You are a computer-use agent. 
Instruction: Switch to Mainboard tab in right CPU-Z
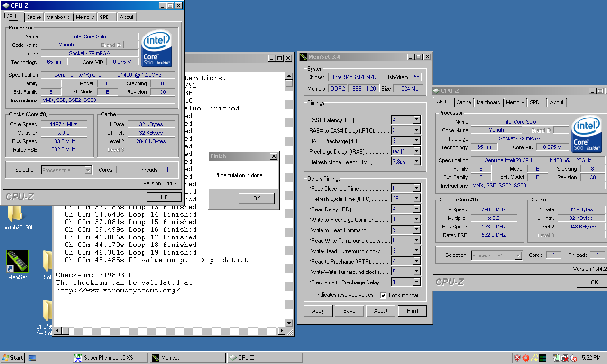[x=488, y=102]
